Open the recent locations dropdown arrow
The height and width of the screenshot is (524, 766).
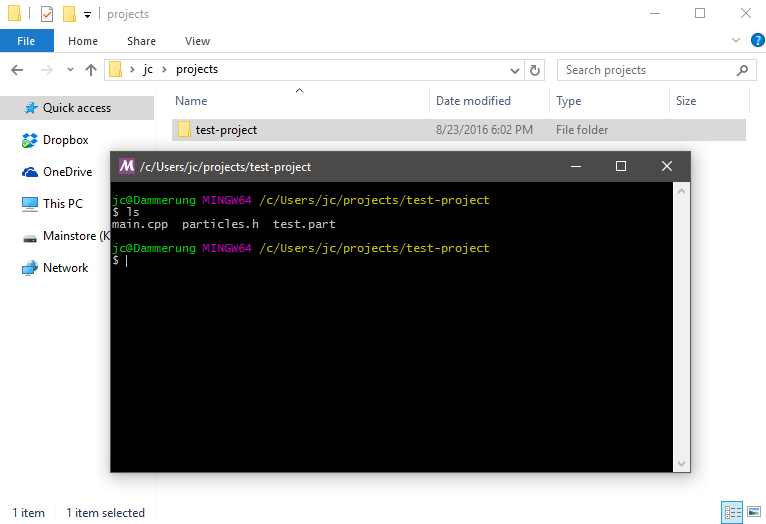point(69,70)
